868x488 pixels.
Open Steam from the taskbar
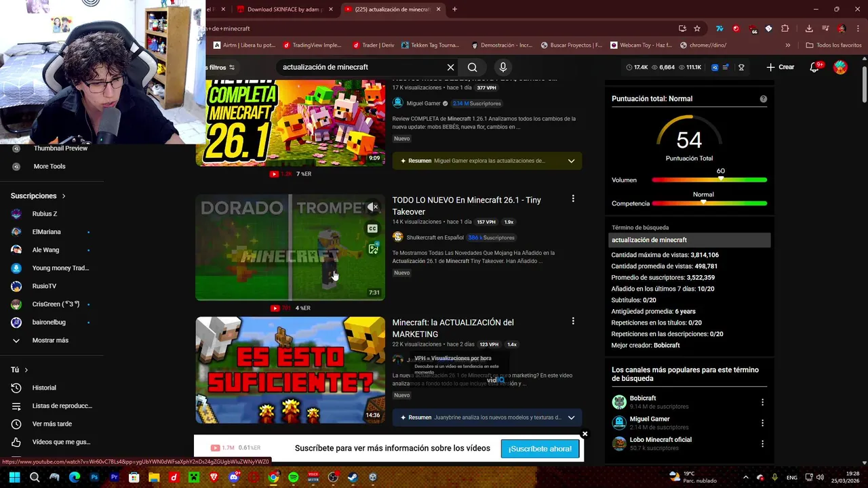[x=353, y=477]
